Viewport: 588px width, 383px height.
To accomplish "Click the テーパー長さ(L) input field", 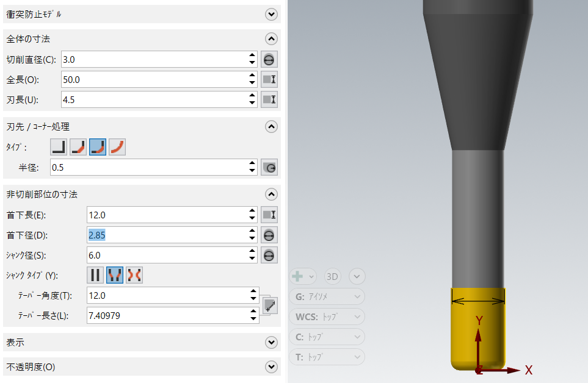I will [168, 315].
